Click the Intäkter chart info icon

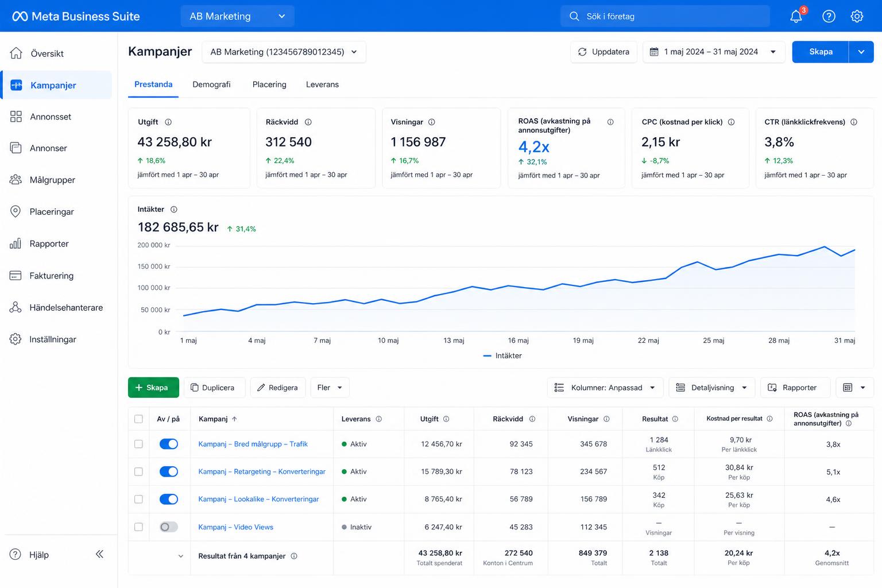click(x=174, y=210)
